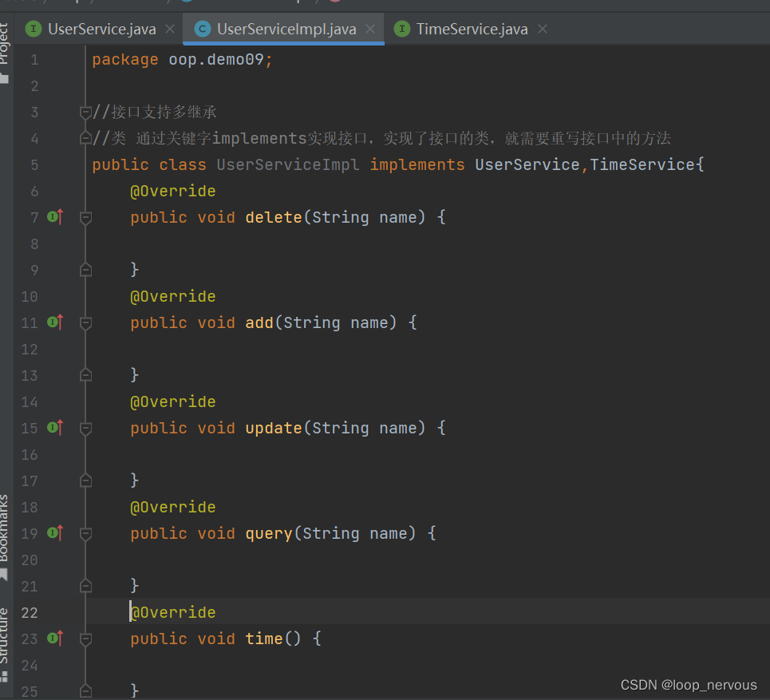
Task: Fold the time method closing brace line 25
Action: pyautogui.click(x=85, y=691)
